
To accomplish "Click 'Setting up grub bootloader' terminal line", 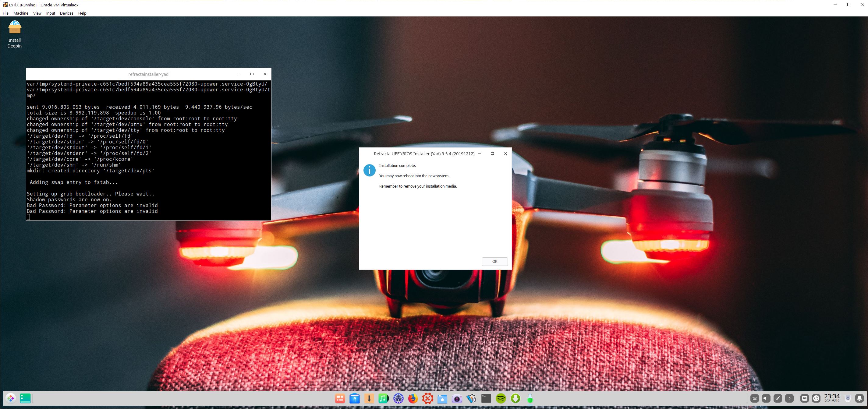I will click(91, 194).
